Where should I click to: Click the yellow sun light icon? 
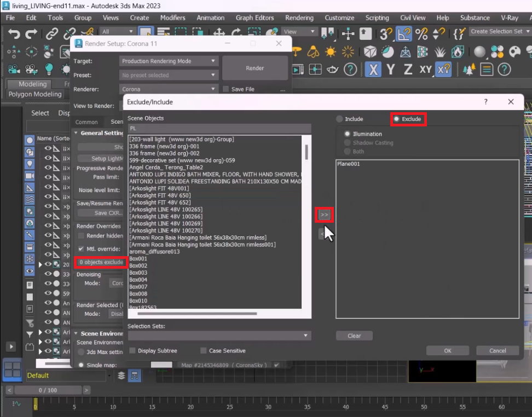[x=330, y=51]
